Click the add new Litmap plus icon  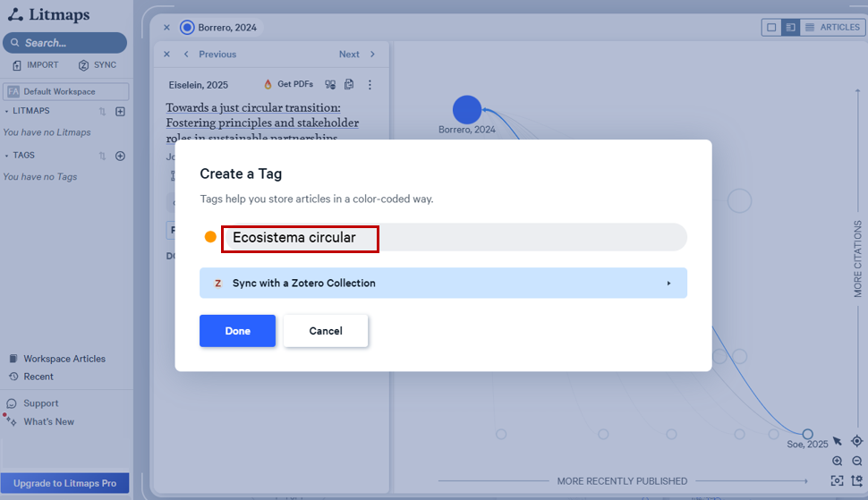pos(121,112)
